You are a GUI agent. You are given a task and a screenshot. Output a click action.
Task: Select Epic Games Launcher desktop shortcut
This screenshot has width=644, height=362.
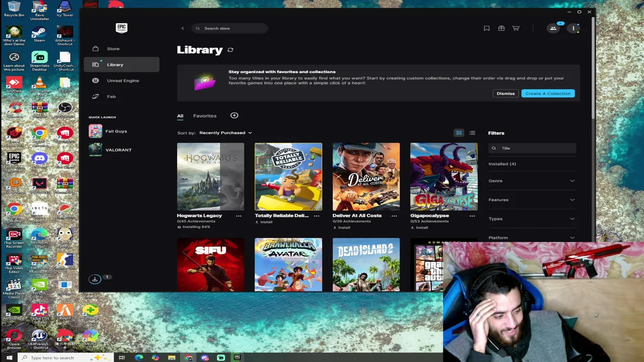(x=14, y=161)
